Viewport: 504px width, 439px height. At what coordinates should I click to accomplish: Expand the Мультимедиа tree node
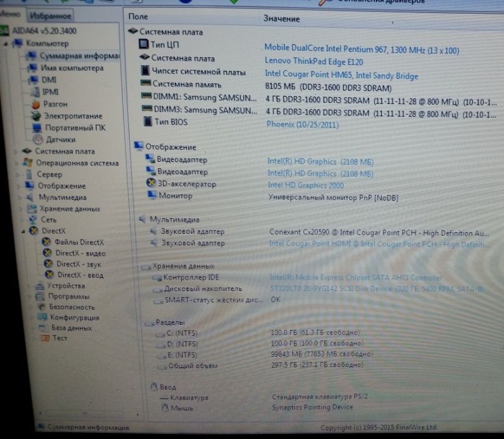point(20,198)
